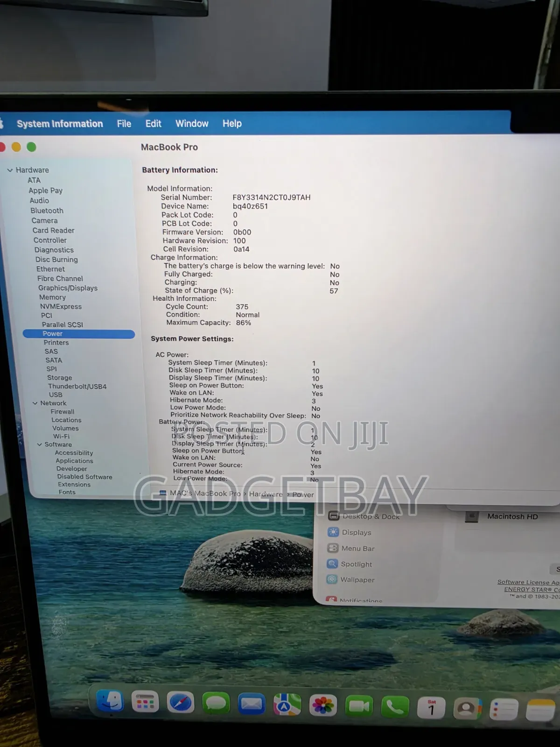Open Notes app in the Dock
The height and width of the screenshot is (747, 560).
tap(540, 710)
